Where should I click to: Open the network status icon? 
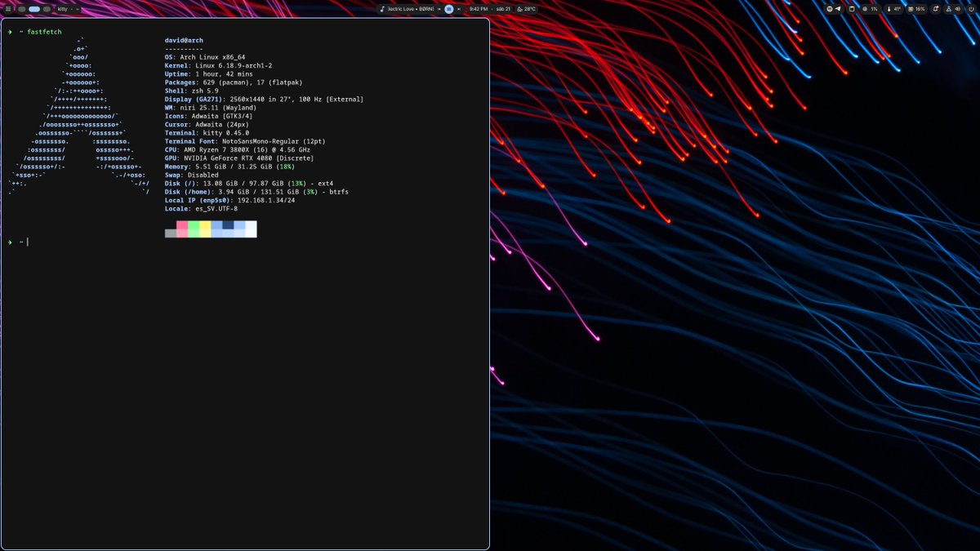948,9
